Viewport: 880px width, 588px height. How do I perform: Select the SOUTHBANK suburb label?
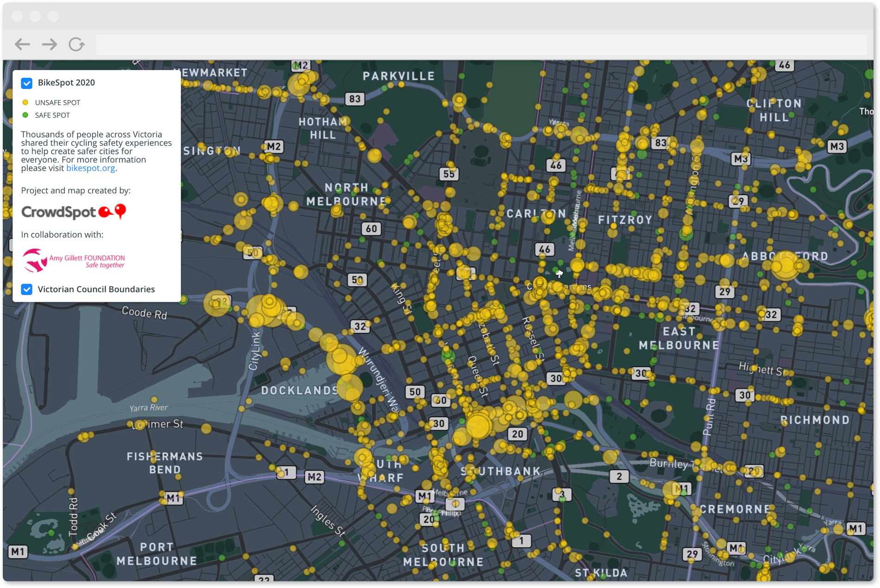(501, 471)
